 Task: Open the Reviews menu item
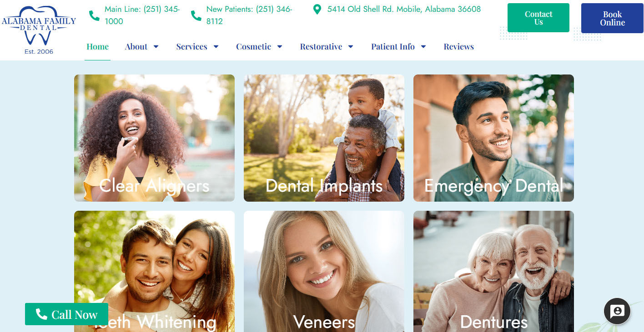coord(458,47)
